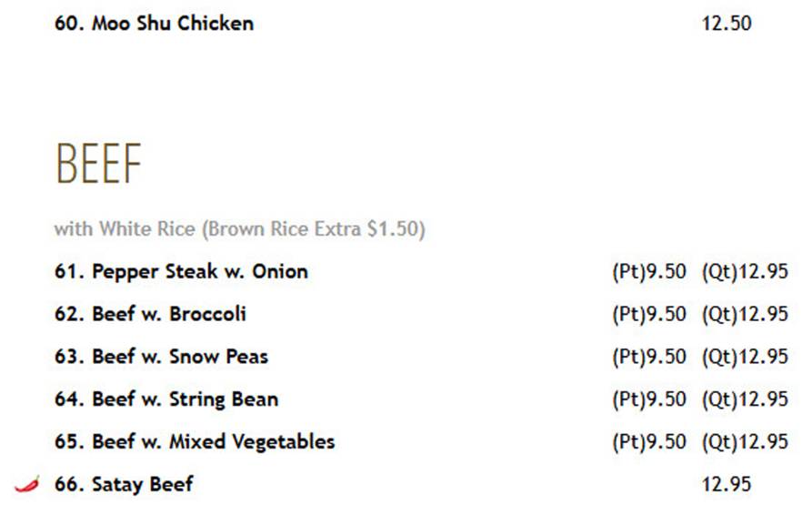Choose the quart price for Beef w. Broccoli
The height and width of the screenshot is (505, 812).
click(745, 314)
